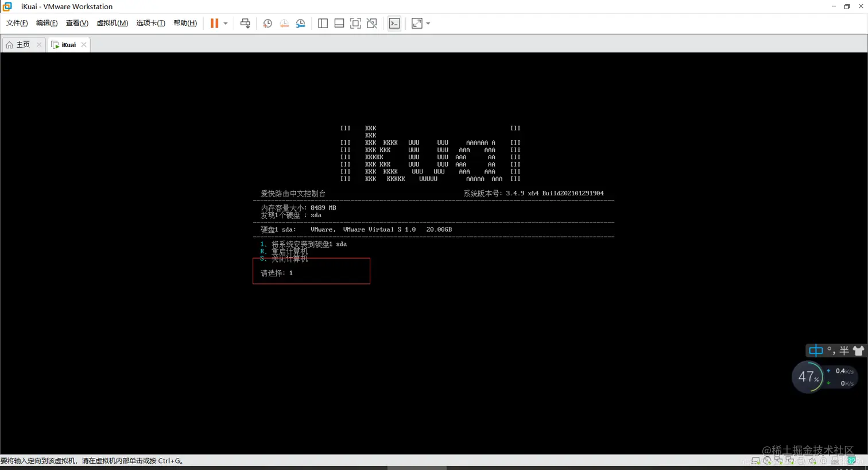Close the iKuai tab
The height and width of the screenshot is (470, 868).
click(x=84, y=44)
